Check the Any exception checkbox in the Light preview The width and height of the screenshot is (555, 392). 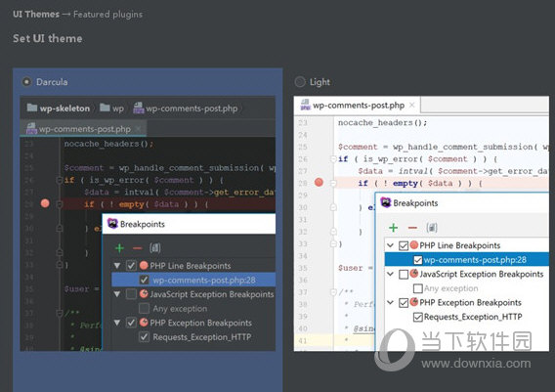click(418, 288)
